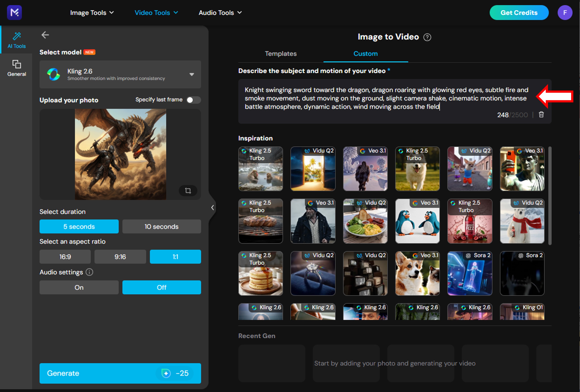The width and height of the screenshot is (580, 392).
Task: Click the crop icon on uploaded photo
Action: click(x=188, y=191)
